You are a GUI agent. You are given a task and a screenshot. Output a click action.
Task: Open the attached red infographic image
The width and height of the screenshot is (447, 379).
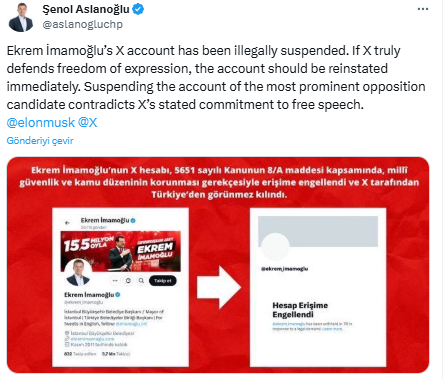218,265
